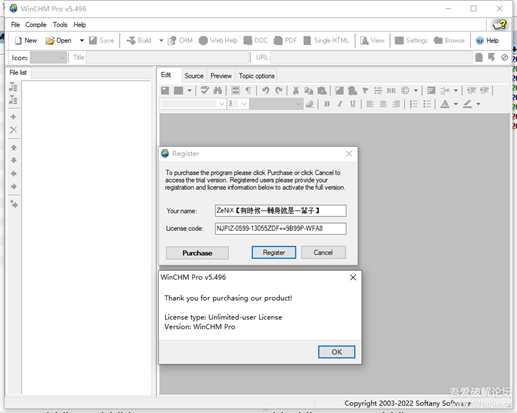Click the Bold formatting icon

pyautogui.click(x=327, y=104)
